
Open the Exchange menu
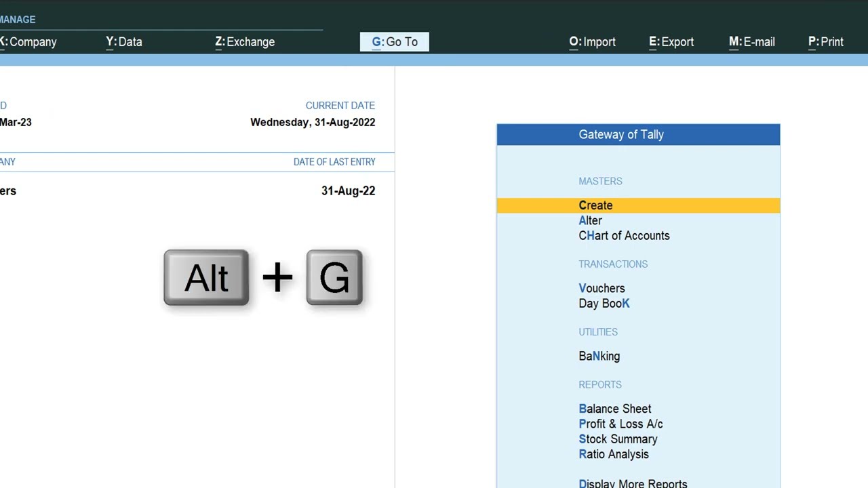[x=245, y=42]
